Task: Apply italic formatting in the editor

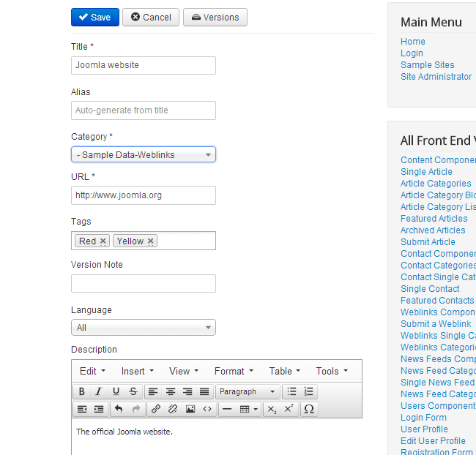Action: 98,391
